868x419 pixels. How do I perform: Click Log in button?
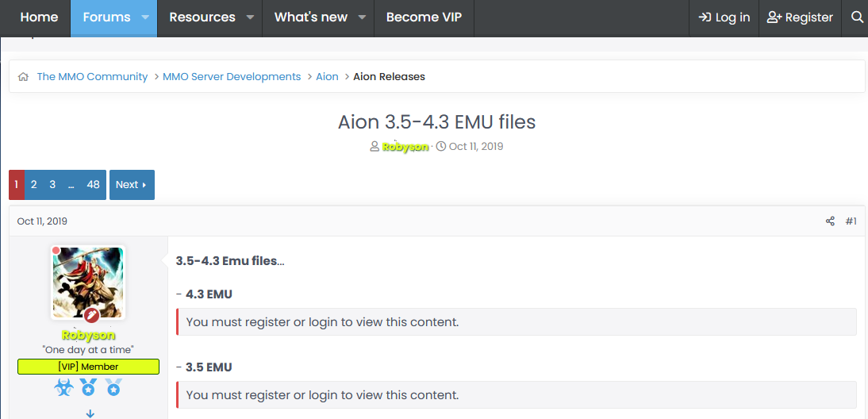point(724,17)
